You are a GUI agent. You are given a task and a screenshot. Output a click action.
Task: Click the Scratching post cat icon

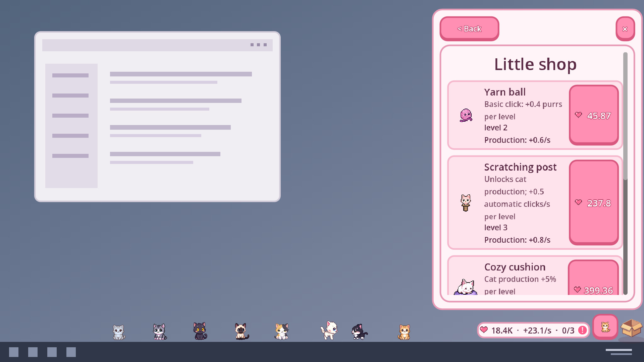click(x=466, y=202)
